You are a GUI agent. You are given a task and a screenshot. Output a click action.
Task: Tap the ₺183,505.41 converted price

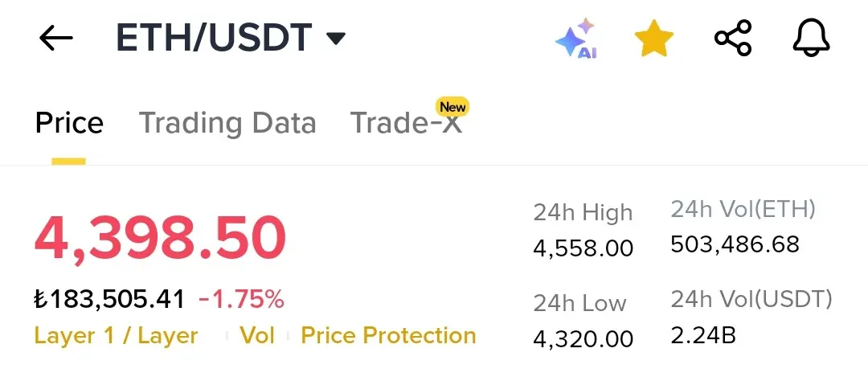(x=109, y=300)
